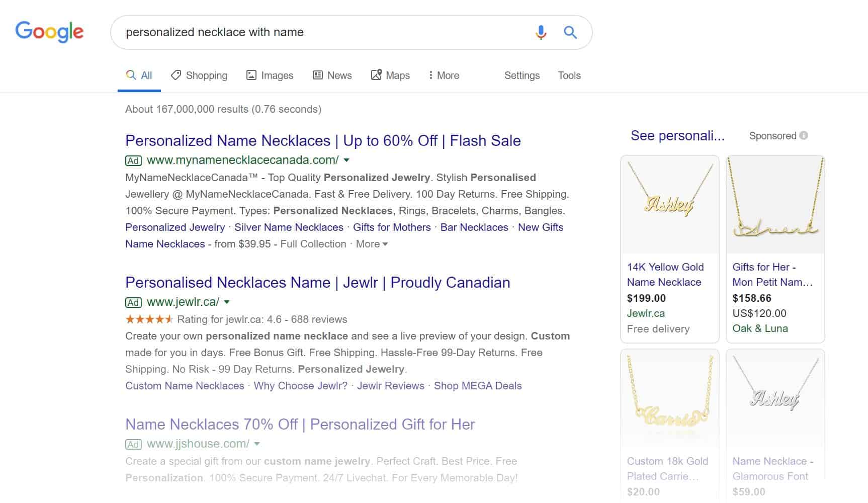
Task: Click the Ad badge beside jewlr.ca
Action: (x=133, y=302)
